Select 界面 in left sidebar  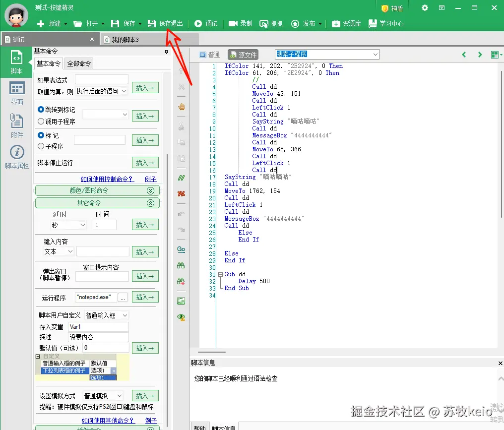click(x=17, y=93)
